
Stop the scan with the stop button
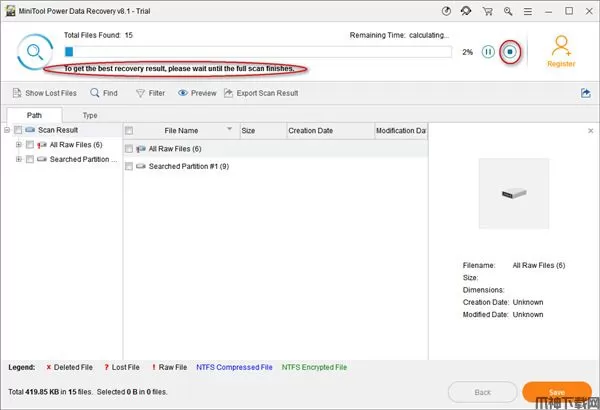point(510,51)
